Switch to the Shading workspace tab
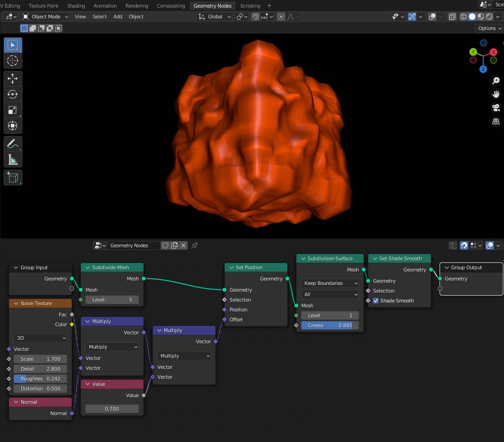Viewport: 504px width, 442px height. pos(76,6)
